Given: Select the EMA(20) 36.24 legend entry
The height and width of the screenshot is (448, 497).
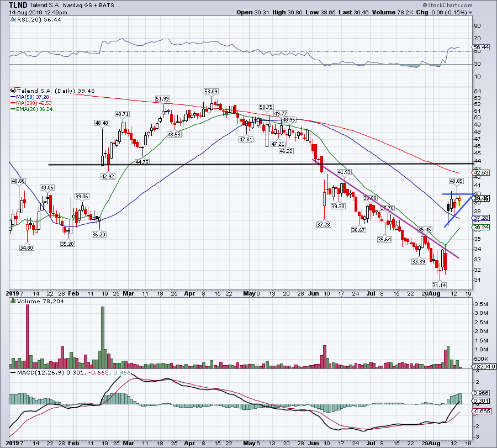Looking at the screenshot, I should (31, 109).
